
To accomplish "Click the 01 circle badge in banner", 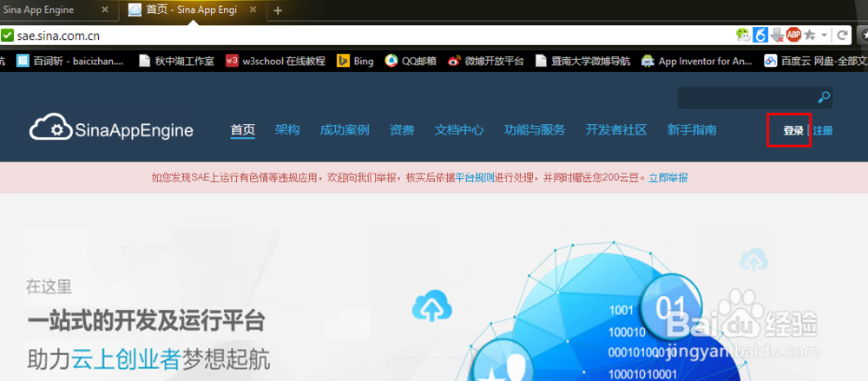I will [x=671, y=305].
